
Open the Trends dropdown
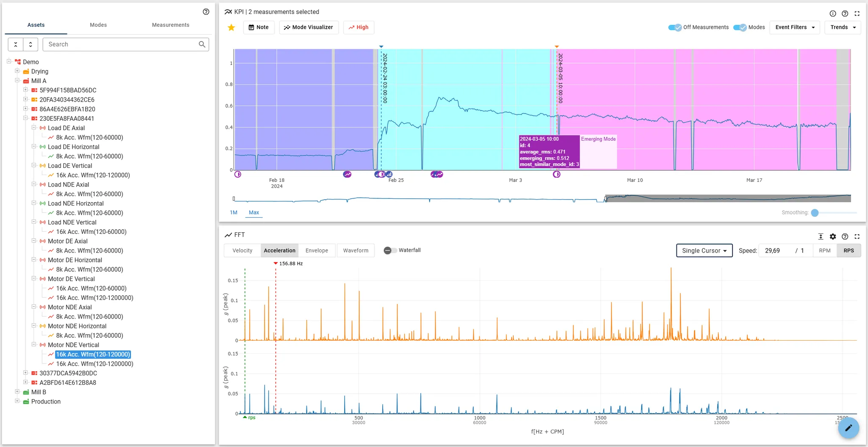point(843,27)
